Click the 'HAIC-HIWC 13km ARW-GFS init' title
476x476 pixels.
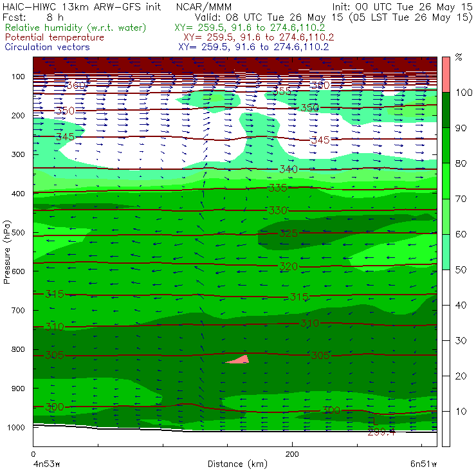81,6
